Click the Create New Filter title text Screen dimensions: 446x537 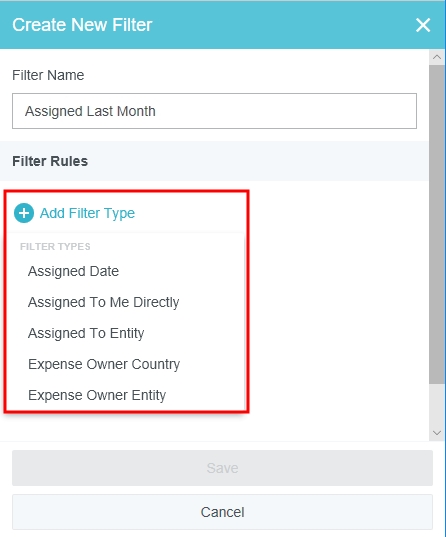coord(82,25)
